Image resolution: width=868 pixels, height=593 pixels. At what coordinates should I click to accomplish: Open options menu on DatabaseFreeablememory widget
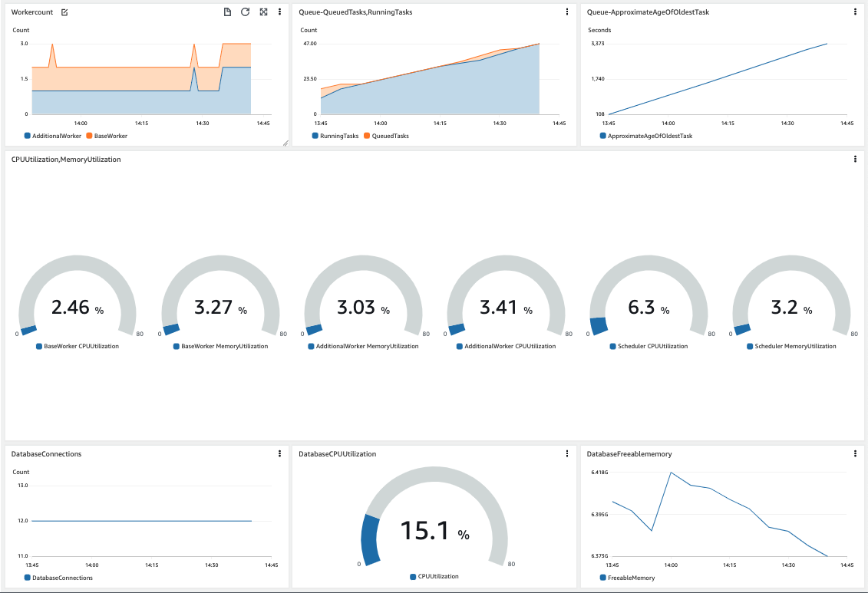[856, 453]
